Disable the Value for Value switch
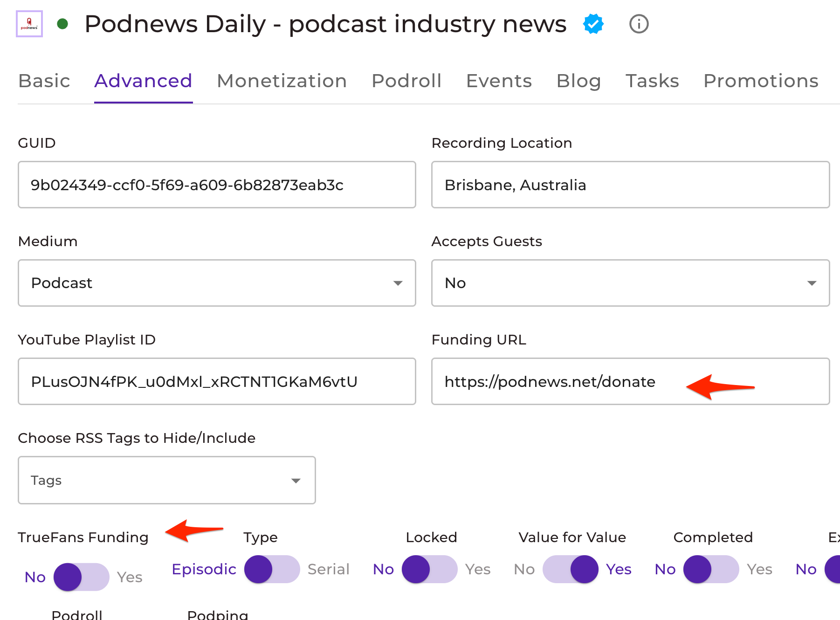The image size is (840, 620). click(x=571, y=569)
